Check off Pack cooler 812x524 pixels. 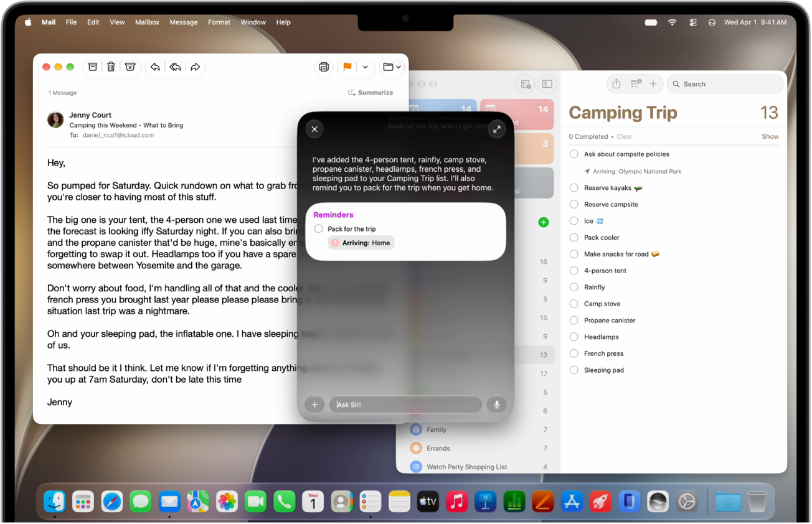tap(574, 237)
